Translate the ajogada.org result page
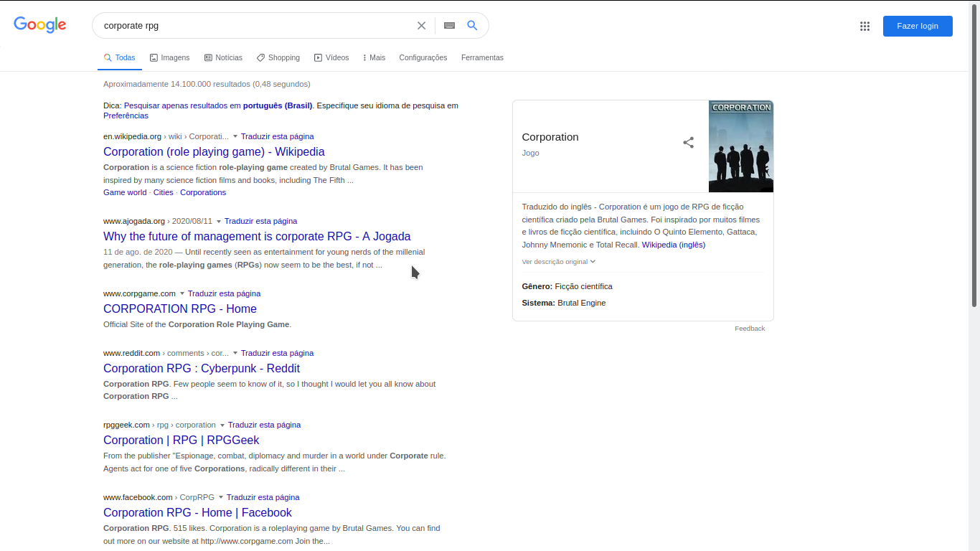 click(260, 221)
